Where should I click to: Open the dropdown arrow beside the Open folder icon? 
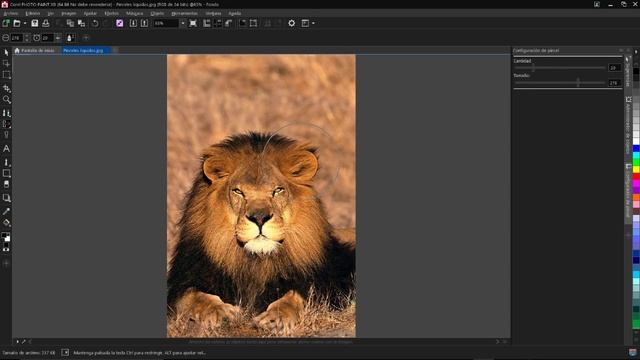pyautogui.click(x=25, y=23)
